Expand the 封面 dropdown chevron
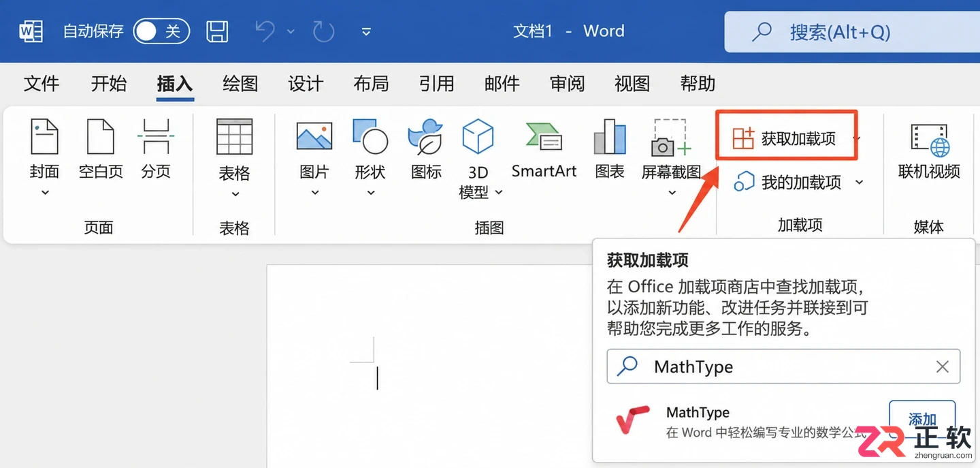Image resolution: width=980 pixels, height=468 pixels. pos(45,193)
